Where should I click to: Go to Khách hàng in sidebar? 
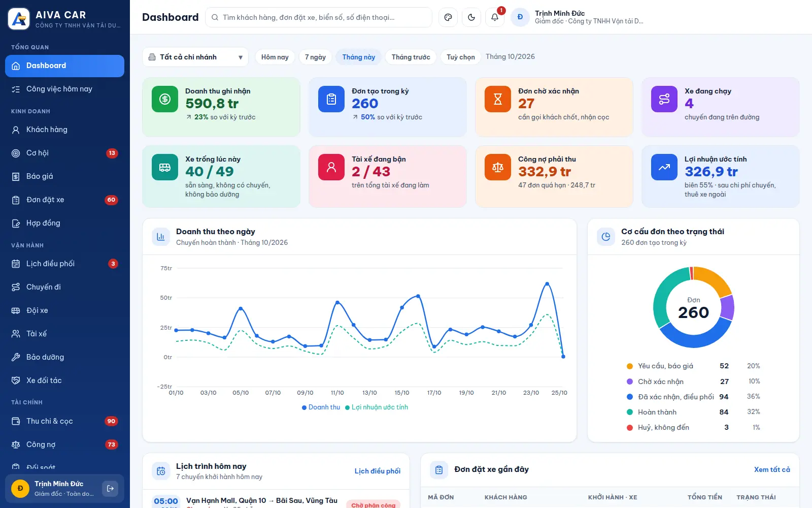[x=64, y=130]
